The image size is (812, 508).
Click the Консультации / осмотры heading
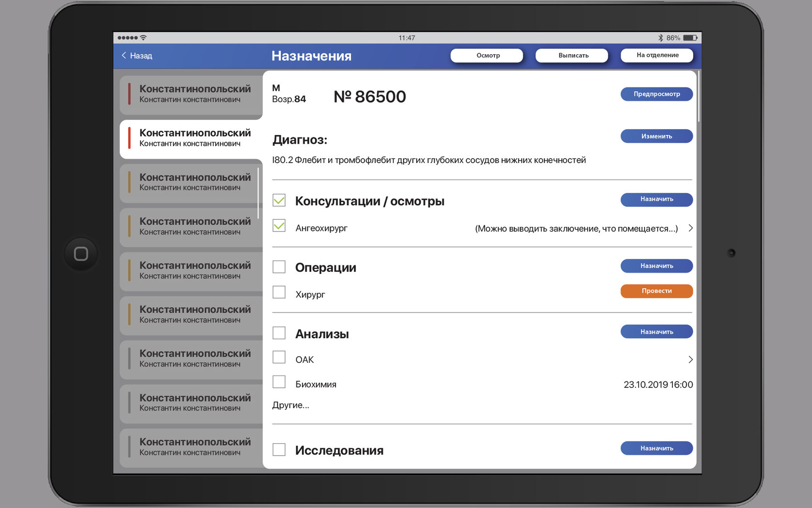tap(370, 201)
